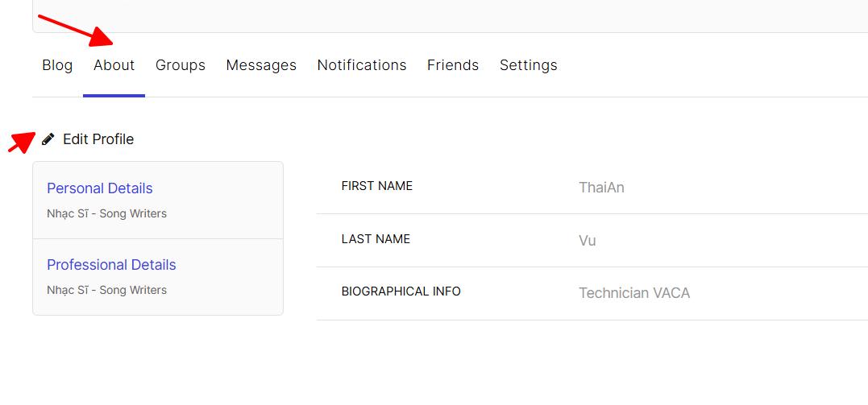The image size is (868, 405).
Task: Click the blue underline beneath About tab
Action: (x=114, y=96)
